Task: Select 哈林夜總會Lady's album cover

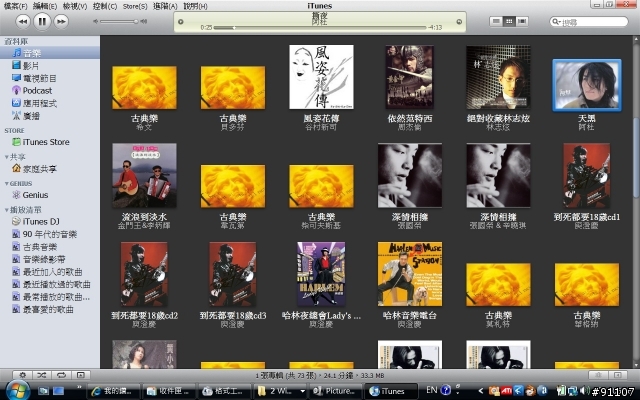Action: [321, 274]
